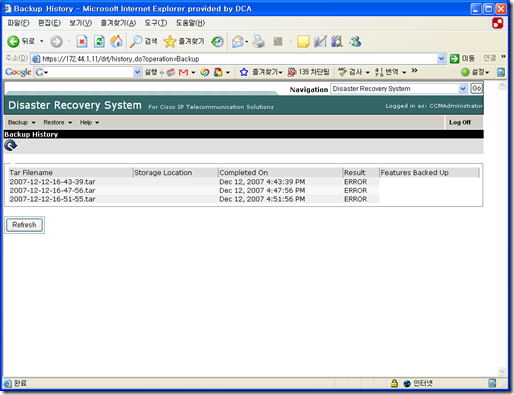Open the Google search box dropdown
514x395 pixels.
pos(137,72)
